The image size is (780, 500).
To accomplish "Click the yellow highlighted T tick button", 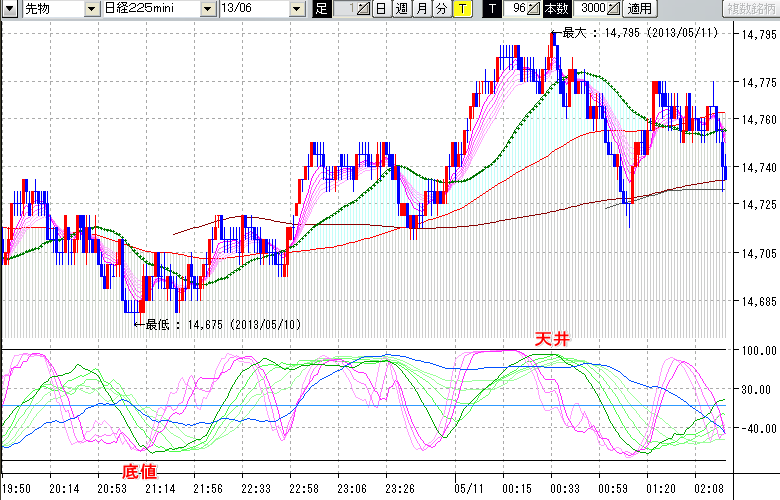I will click(x=462, y=9).
